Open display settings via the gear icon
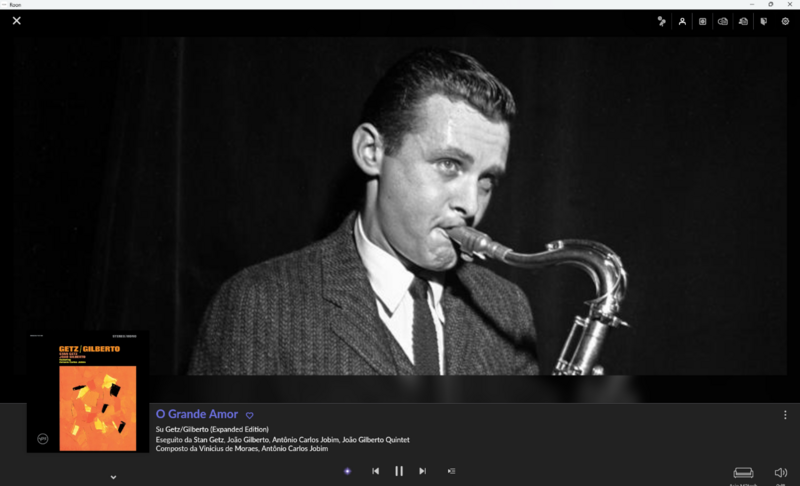Viewport: 800px width, 486px height. (x=785, y=21)
